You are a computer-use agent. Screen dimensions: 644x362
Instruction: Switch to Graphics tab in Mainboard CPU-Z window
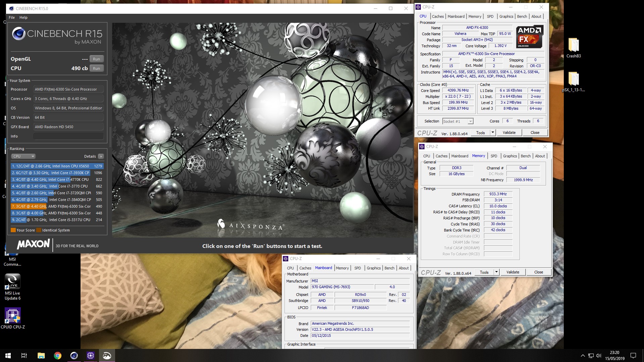pos(374,268)
